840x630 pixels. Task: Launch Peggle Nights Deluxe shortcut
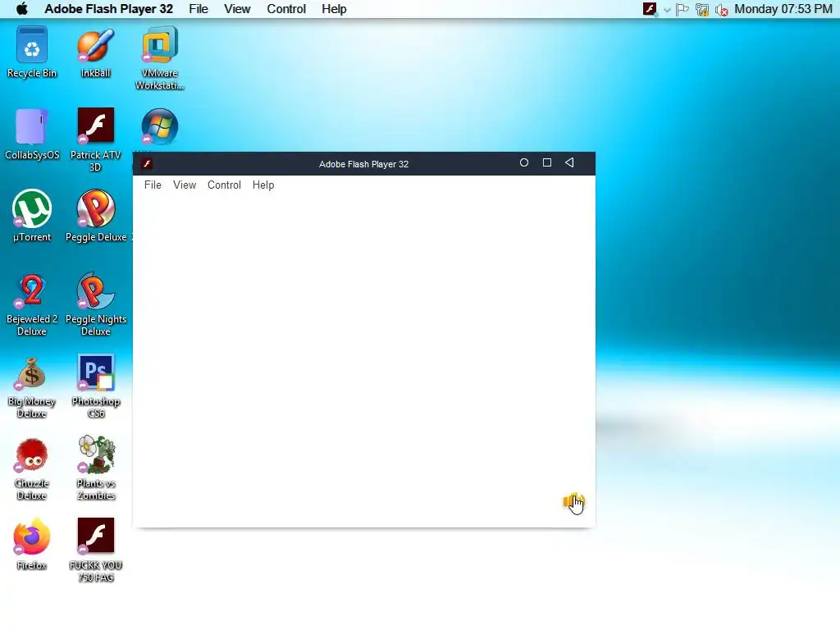(95, 304)
